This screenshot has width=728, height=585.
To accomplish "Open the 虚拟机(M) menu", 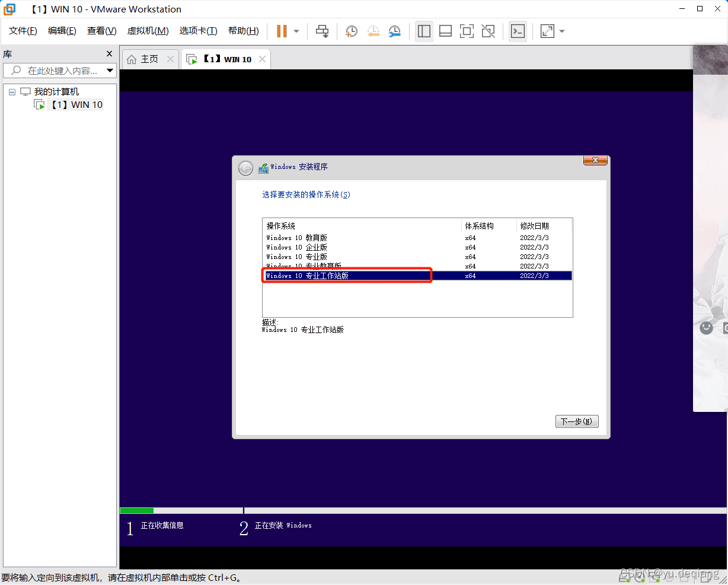I will tap(148, 31).
